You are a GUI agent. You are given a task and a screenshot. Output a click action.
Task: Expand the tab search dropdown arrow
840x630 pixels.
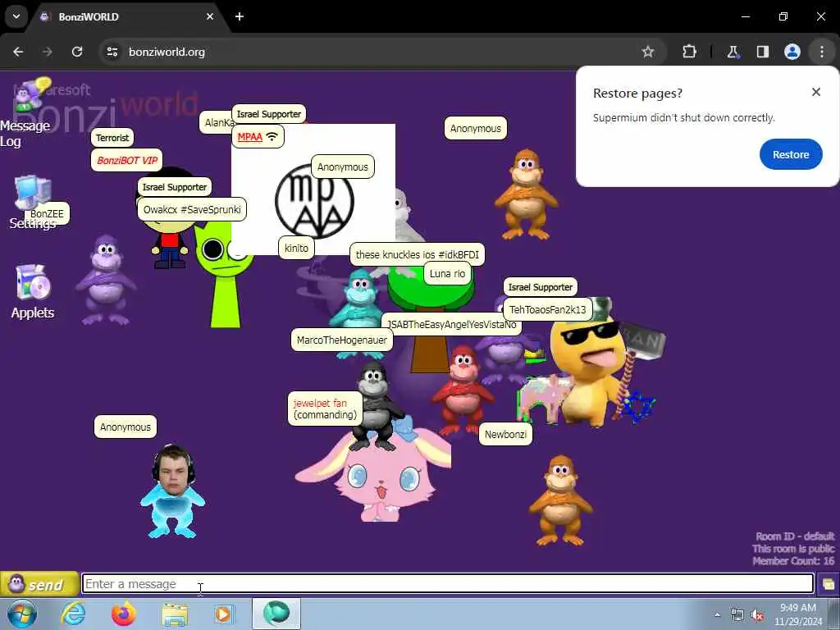16,16
